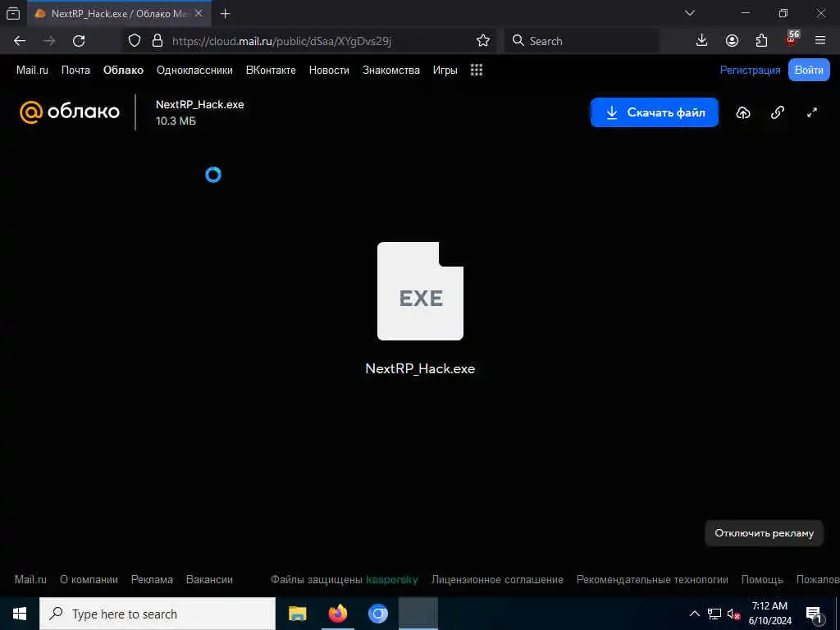
Task: Open Рекомендательные технологии footer link
Action: coord(652,580)
